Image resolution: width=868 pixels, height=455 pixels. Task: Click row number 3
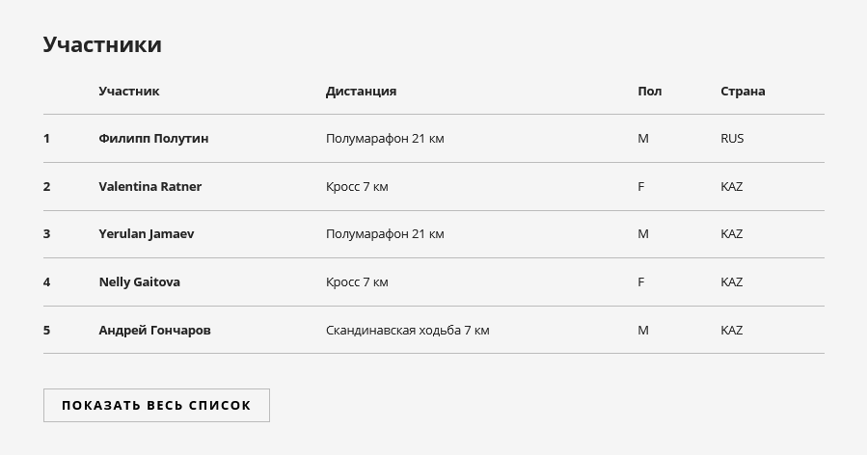click(46, 234)
